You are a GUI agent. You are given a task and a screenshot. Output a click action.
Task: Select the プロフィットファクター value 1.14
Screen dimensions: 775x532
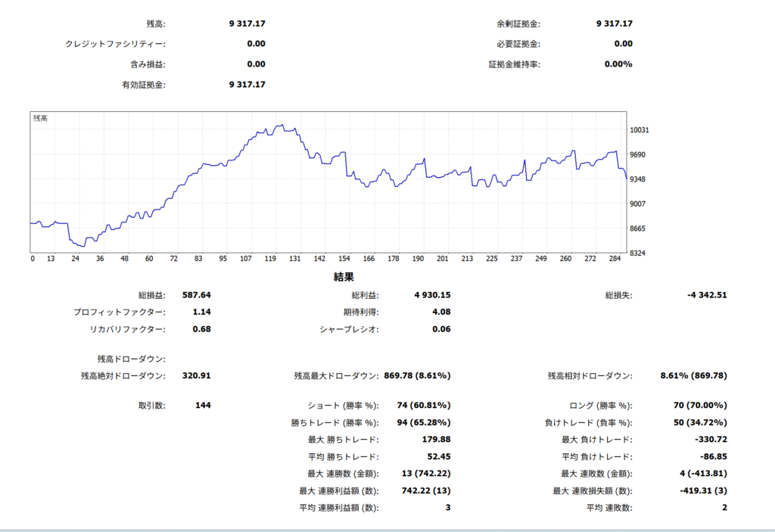coord(201,312)
